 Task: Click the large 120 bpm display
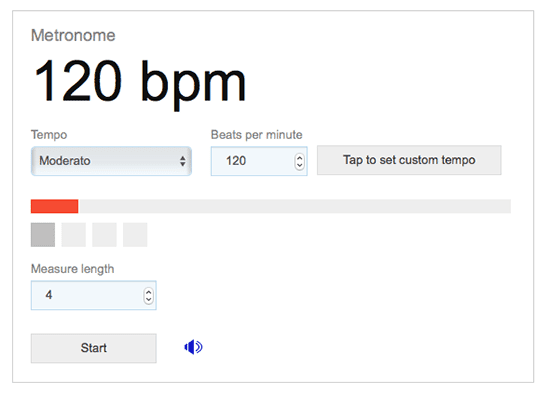[140, 83]
